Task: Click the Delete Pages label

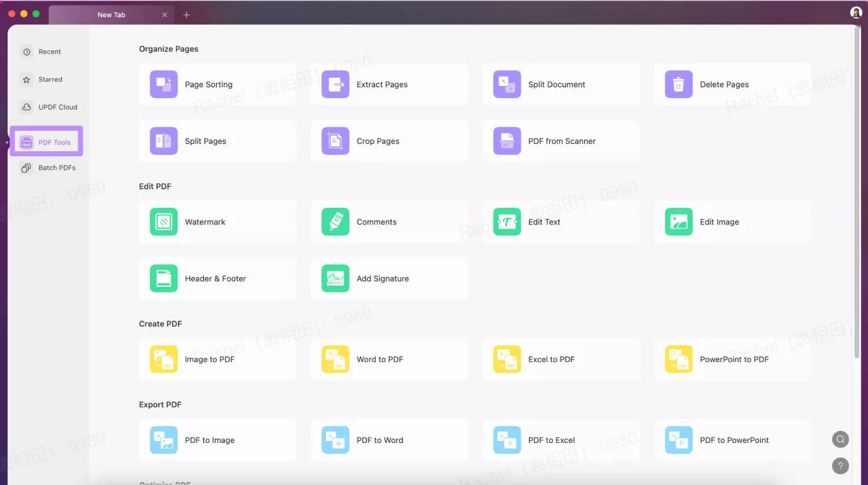Action: (x=725, y=85)
